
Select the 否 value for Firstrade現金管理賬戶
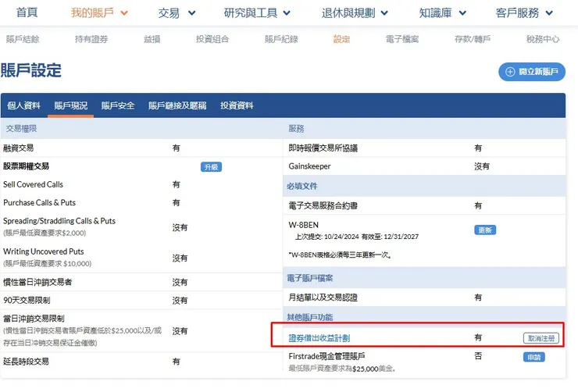click(478, 356)
